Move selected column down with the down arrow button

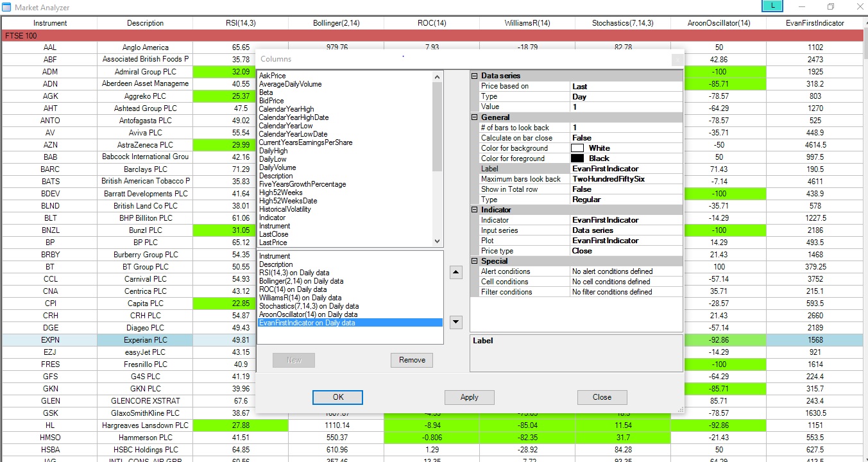[456, 321]
